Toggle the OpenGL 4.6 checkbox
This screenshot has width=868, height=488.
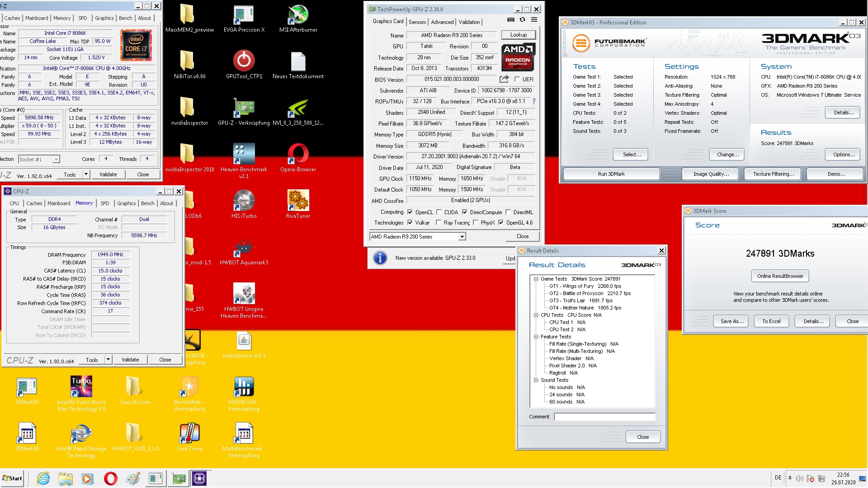(x=501, y=222)
